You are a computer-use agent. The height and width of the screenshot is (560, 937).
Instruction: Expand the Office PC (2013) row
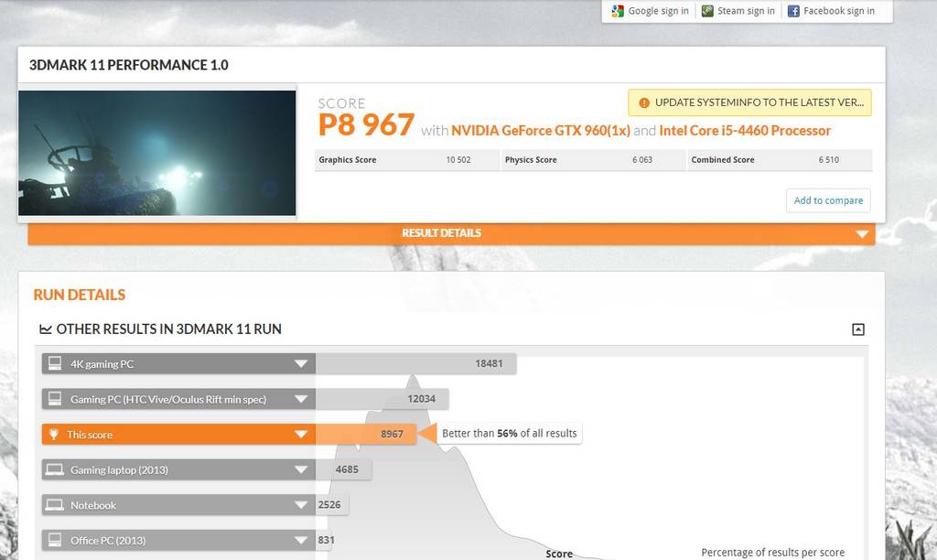pos(178,540)
